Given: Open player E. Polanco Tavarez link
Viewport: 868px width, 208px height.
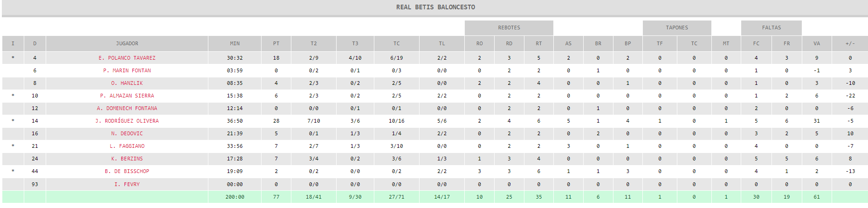Looking at the screenshot, I should [x=127, y=58].
